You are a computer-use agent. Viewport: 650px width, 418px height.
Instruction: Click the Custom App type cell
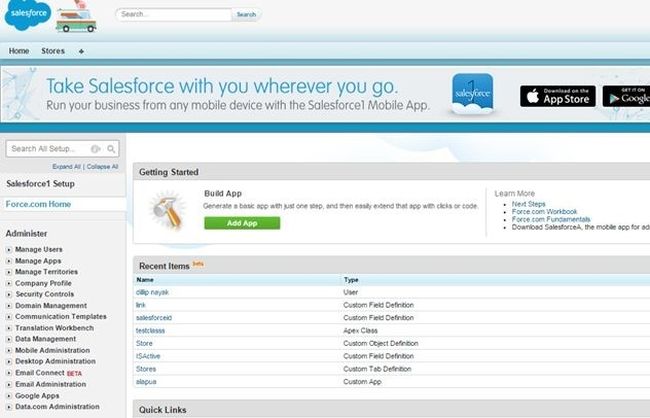pos(362,382)
